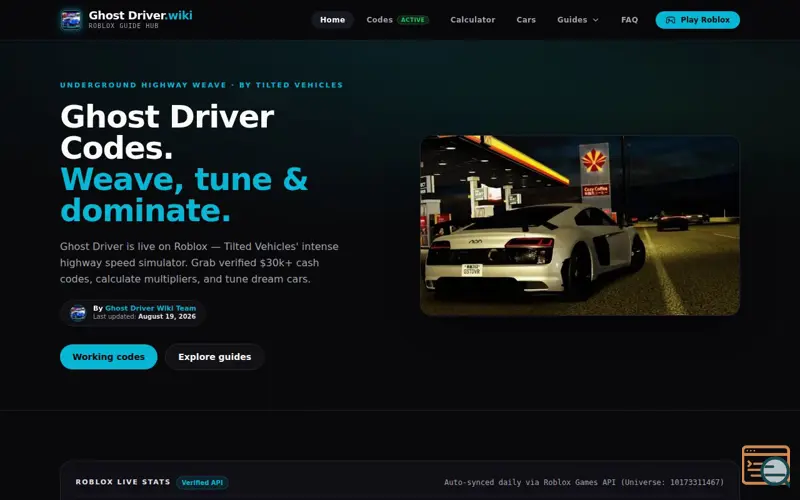The width and height of the screenshot is (800, 500).
Task: Click the gamepad icon in Play Roblox
Action: click(x=670, y=20)
